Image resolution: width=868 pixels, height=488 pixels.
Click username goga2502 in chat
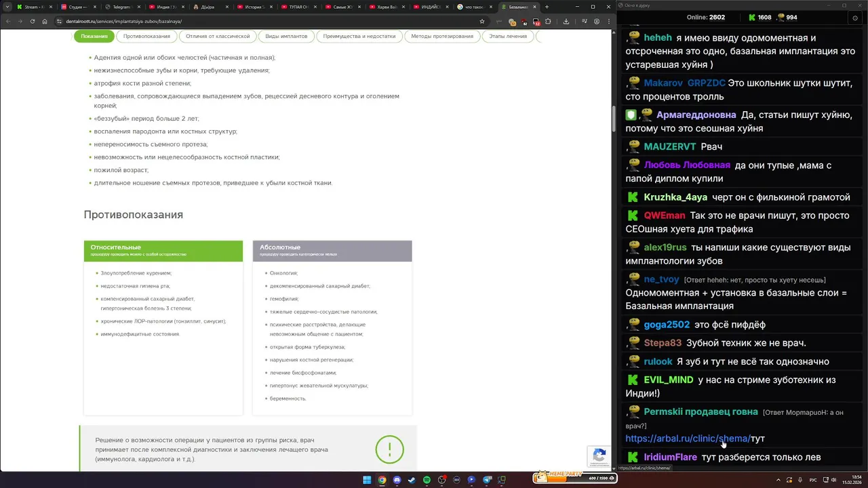[667, 325]
